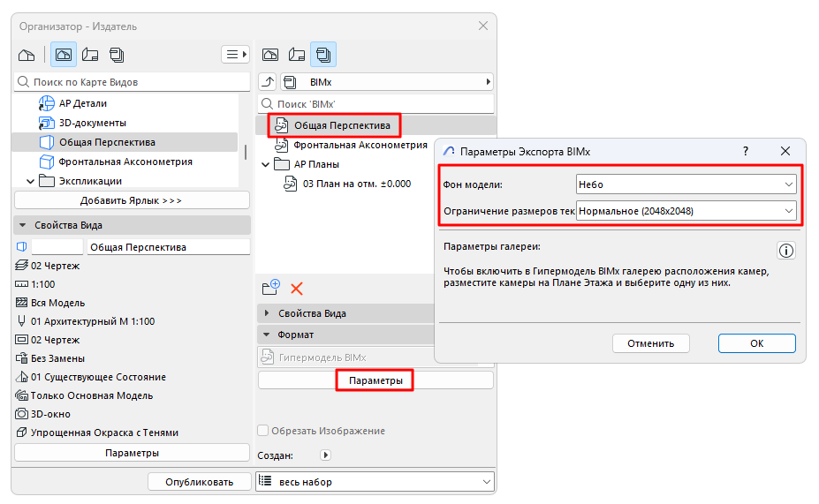Select 3D-документы in view map tree
This screenshot has width=819, height=504.
click(x=82, y=123)
